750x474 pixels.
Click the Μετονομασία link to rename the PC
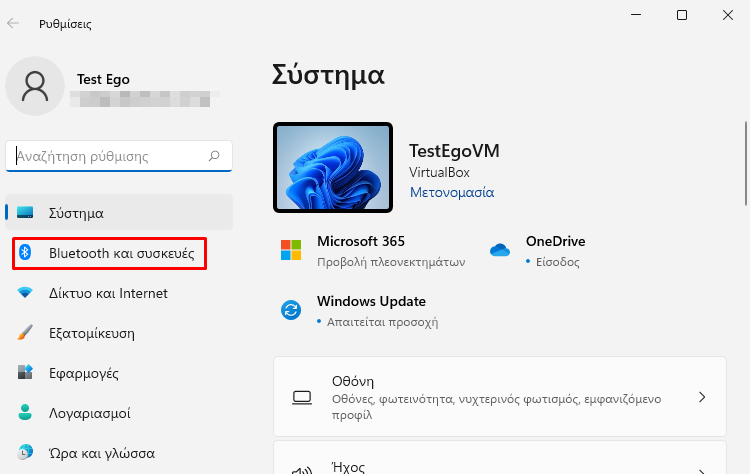[x=452, y=192]
